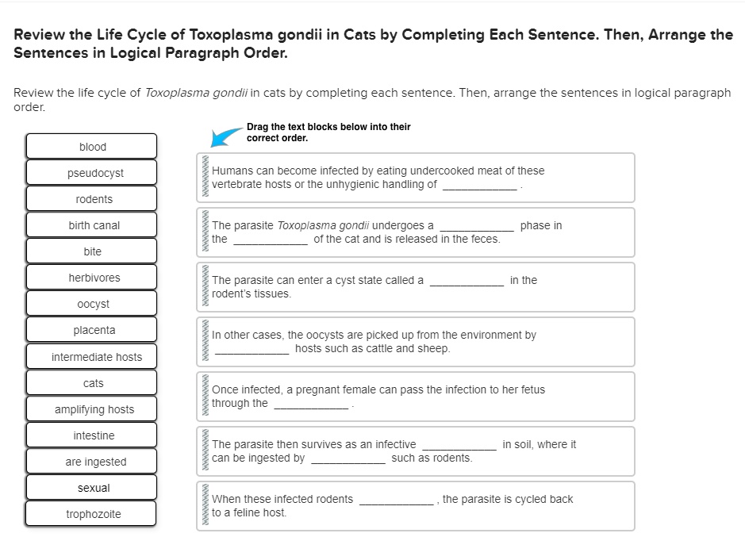Click the drag handle on the 'Toxoplasma gondii undergoes' sentence
Screen dimensions: 745x560
click(x=205, y=232)
